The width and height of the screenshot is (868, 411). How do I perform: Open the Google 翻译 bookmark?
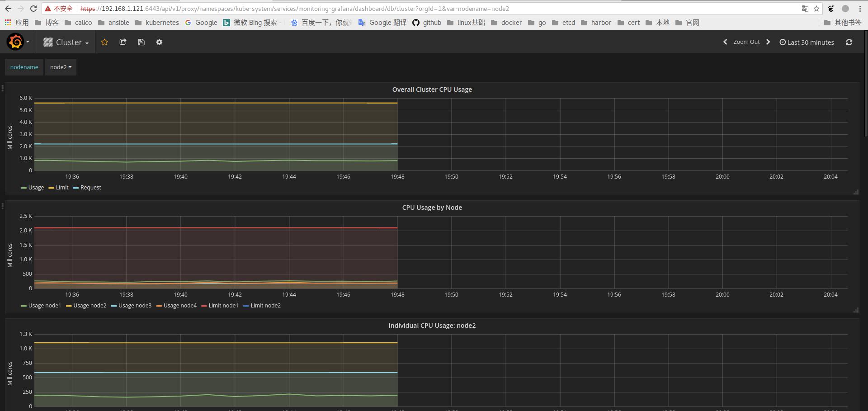click(x=382, y=23)
